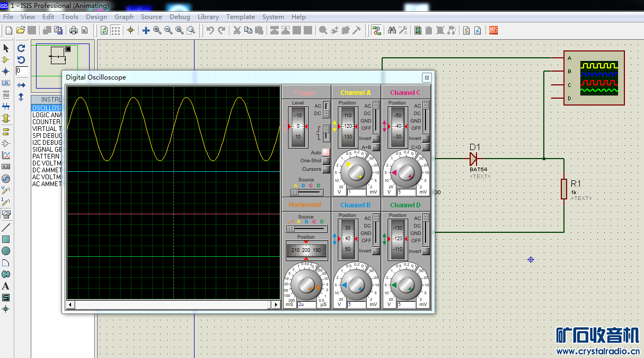Screen dimensions: 644x358
Task: Enable One-Shot trigger mode
Action: (326, 161)
